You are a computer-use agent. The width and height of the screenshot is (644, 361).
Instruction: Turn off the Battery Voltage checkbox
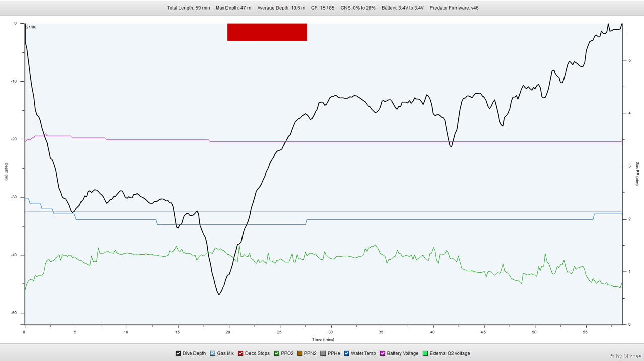point(382,353)
